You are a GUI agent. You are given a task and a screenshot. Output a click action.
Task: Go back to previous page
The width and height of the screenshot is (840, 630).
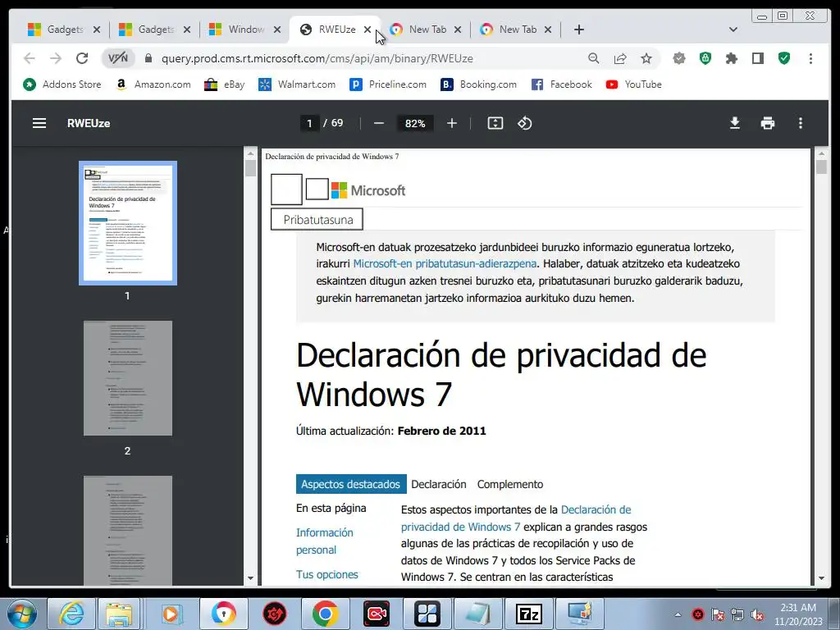pyautogui.click(x=30, y=58)
